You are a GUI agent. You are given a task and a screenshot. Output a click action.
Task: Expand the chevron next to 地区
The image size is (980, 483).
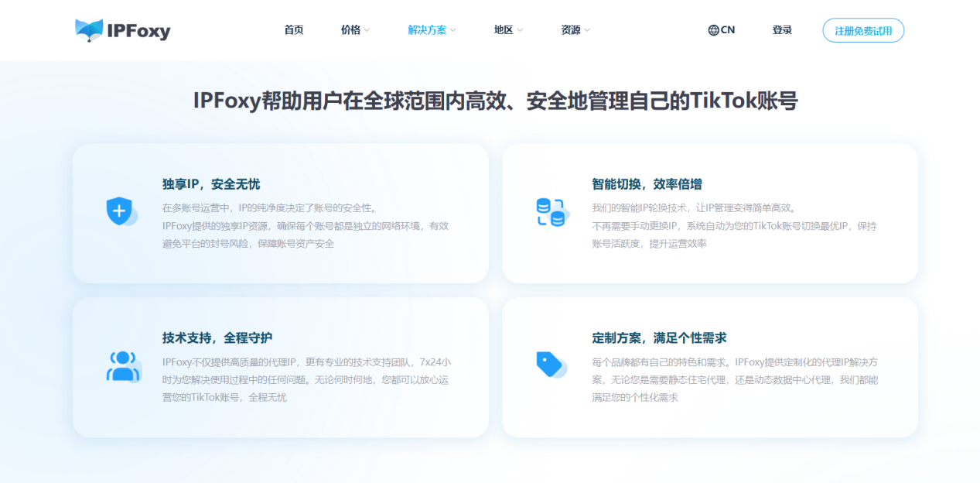520,31
